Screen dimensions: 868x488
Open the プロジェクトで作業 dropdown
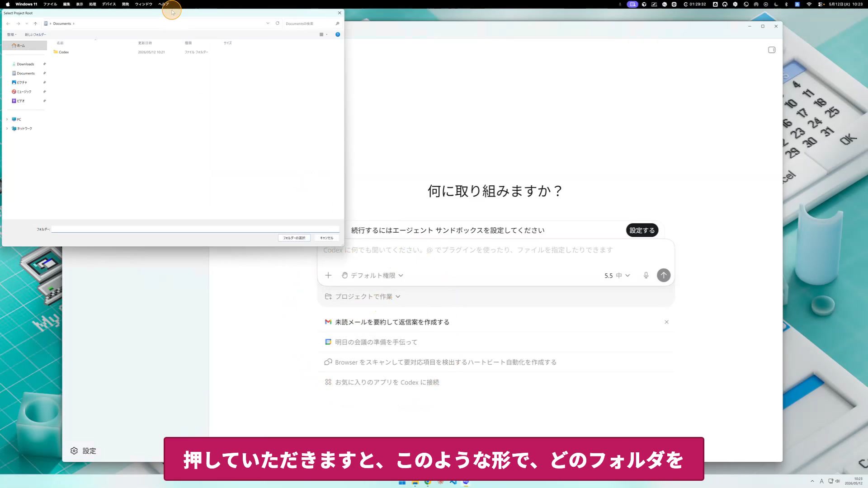coord(363,297)
